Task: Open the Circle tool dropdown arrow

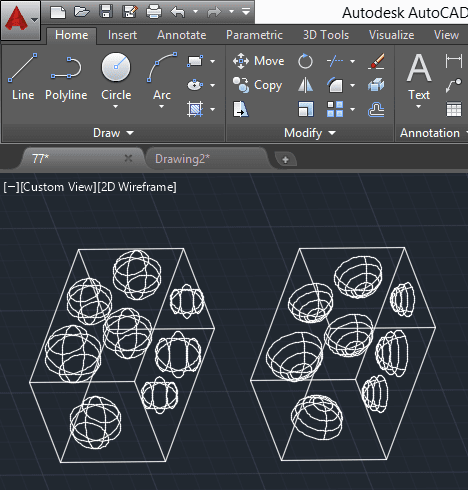Action: point(116,107)
